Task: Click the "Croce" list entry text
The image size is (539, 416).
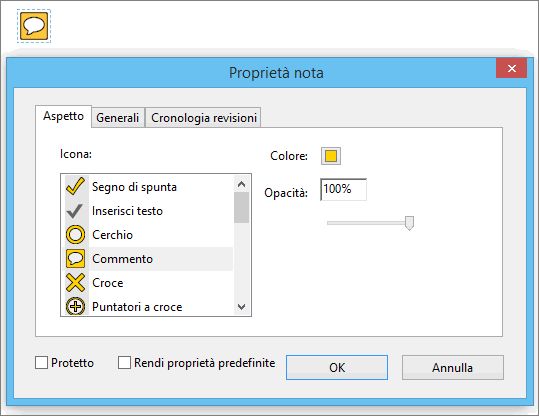Action: point(108,283)
